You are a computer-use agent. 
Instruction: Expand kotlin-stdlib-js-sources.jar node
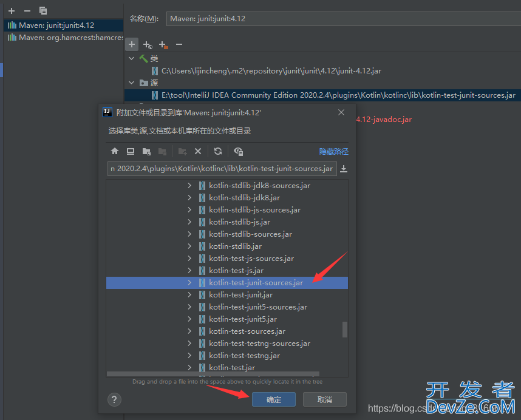coord(189,210)
